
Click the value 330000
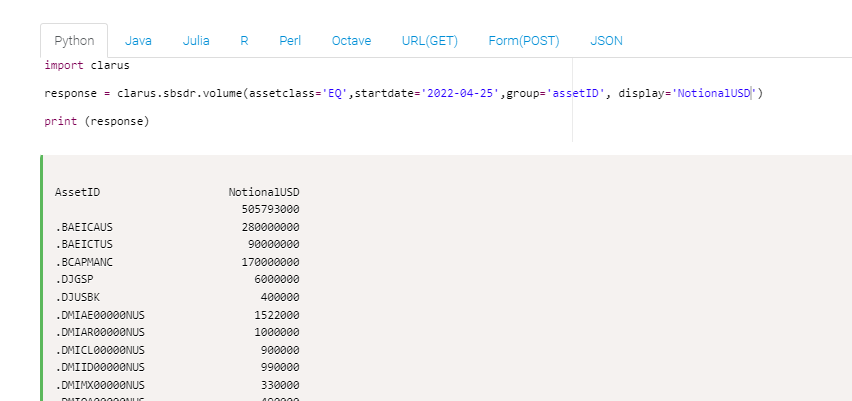[280, 385]
